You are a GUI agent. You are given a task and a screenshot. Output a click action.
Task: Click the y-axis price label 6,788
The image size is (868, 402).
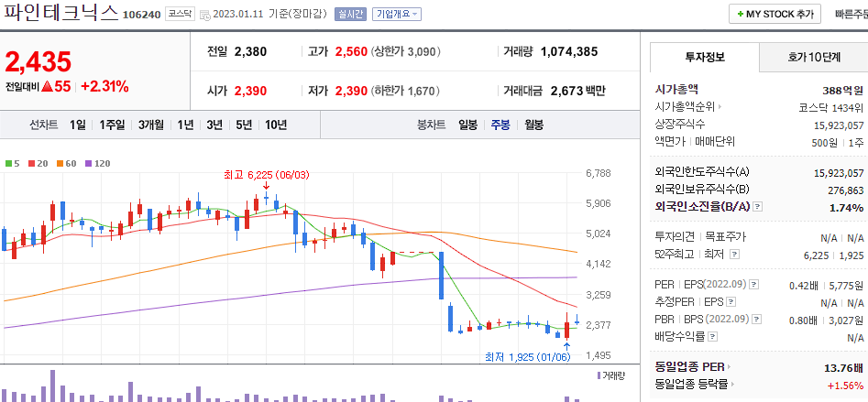599,173
